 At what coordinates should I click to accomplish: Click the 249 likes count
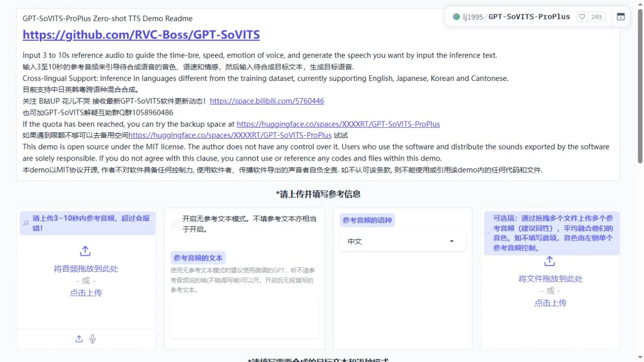tap(597, 17)
